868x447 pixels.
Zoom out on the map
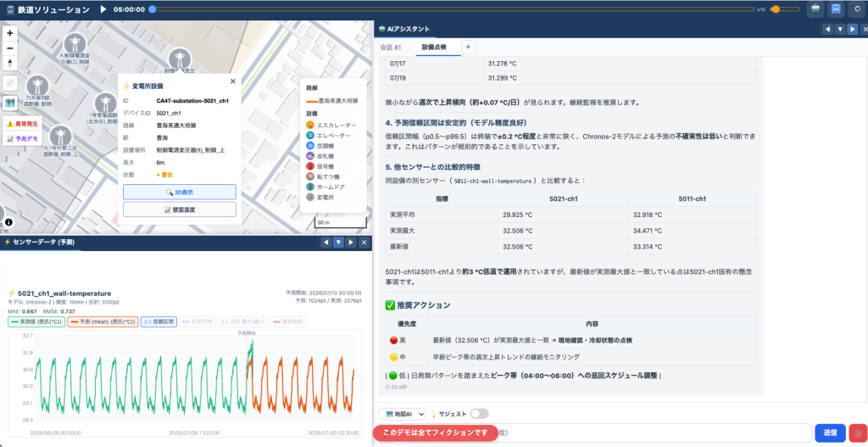(x=10, y=48)
